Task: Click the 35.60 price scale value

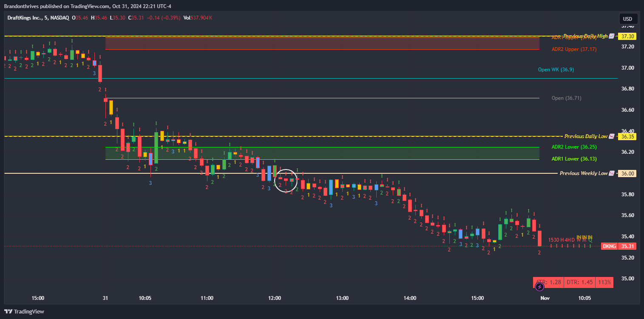Action: pyautogui.click(x=627, y=215)
